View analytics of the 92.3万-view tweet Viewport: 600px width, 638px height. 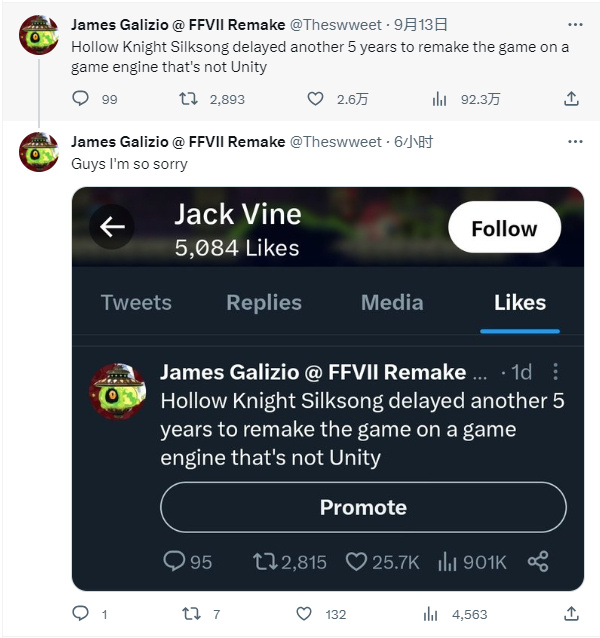point(439,99)
